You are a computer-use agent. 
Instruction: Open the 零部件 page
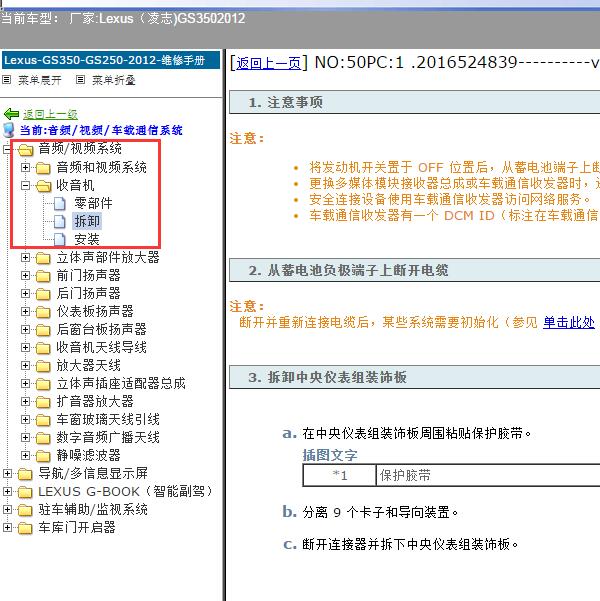point(93,203)
